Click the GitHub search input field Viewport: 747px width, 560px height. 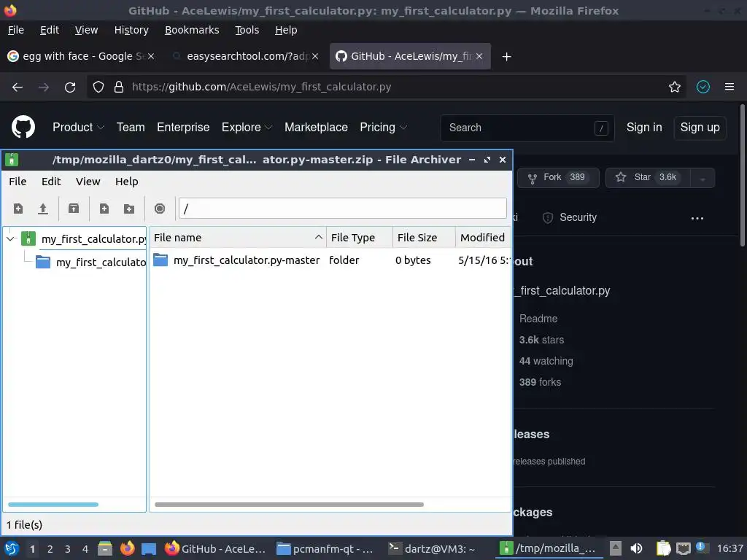click(527, 128)
